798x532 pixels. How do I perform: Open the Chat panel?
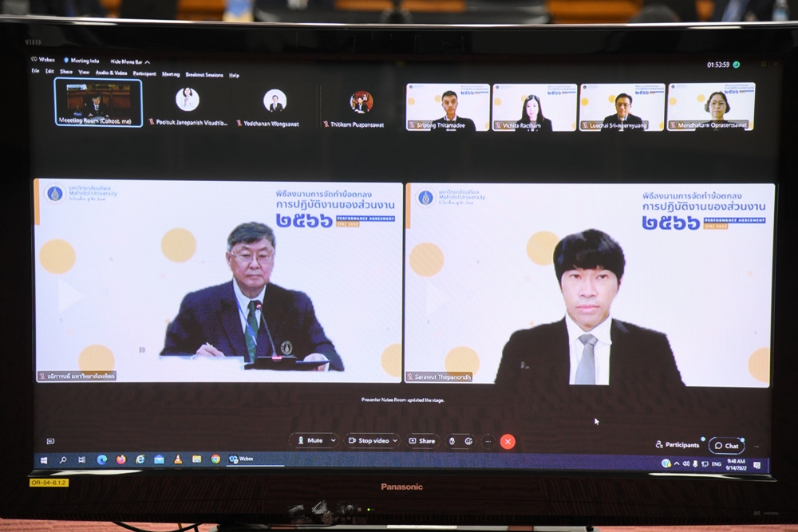pos(726,446)
